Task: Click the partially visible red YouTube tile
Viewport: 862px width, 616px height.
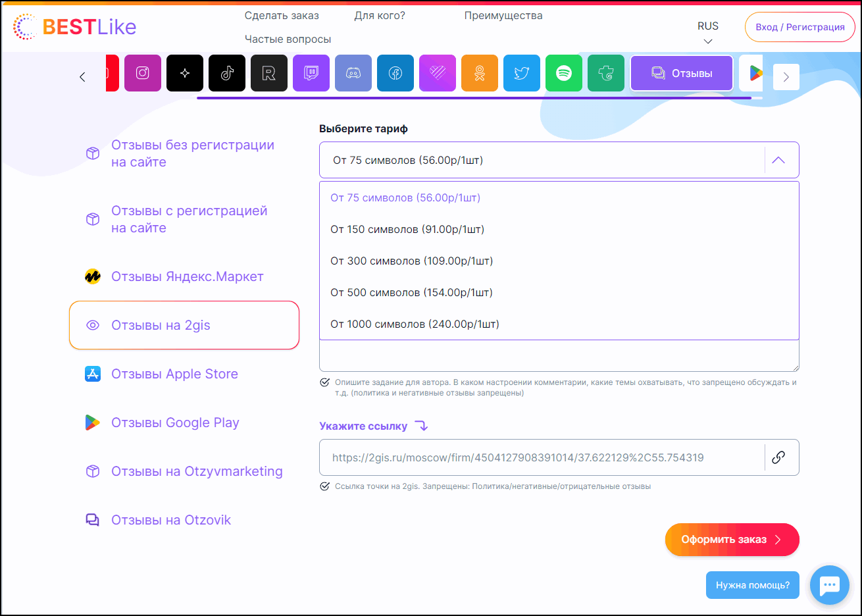Action: coord(113,73)
